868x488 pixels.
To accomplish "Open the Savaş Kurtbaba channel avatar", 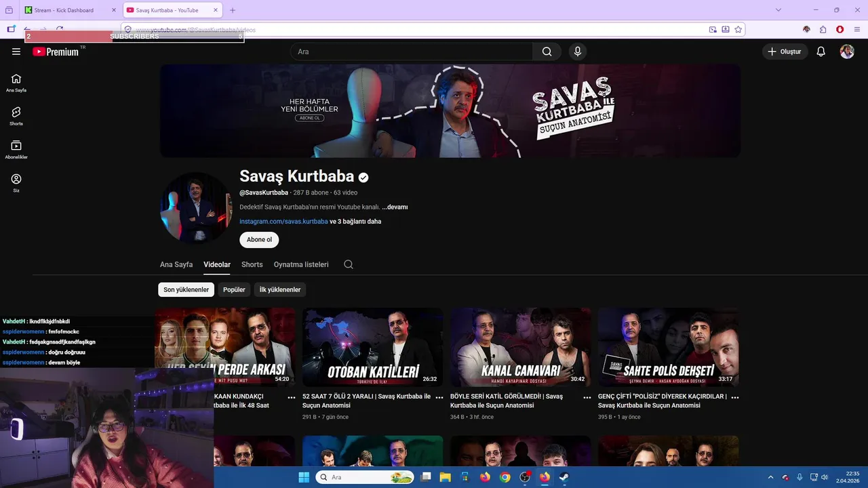I will tap(196, 207).
